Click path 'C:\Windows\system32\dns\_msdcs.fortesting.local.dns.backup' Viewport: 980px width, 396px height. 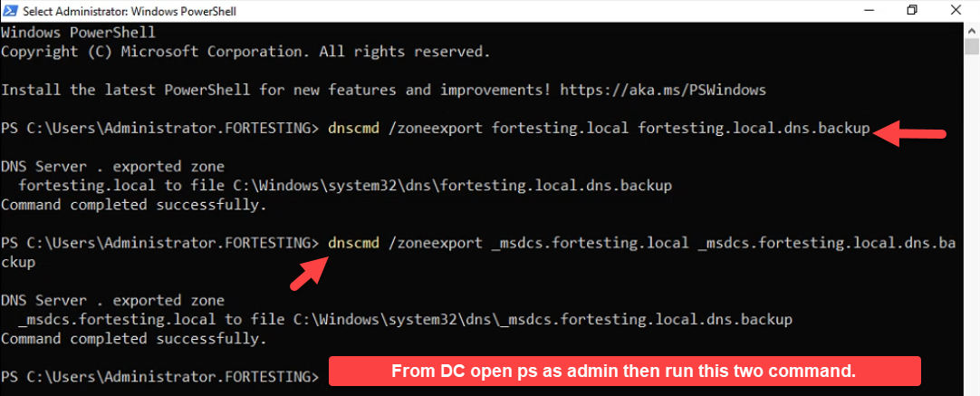543,320
